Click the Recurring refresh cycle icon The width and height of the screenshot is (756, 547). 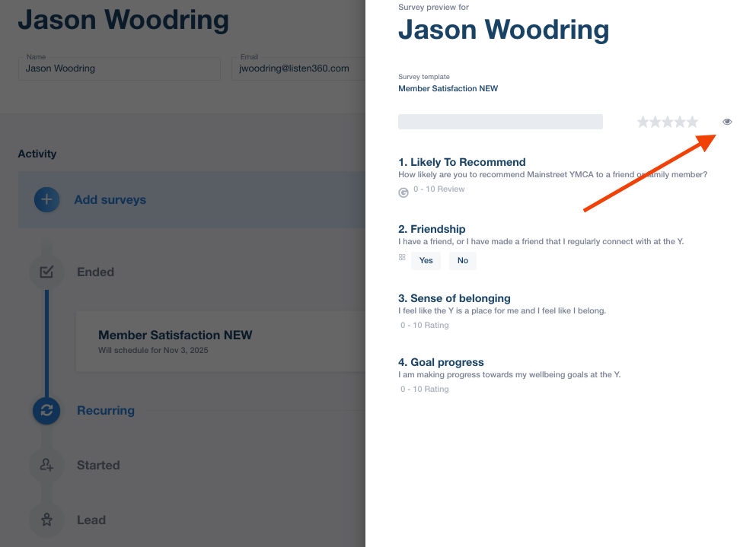click(x=46, y=411)
